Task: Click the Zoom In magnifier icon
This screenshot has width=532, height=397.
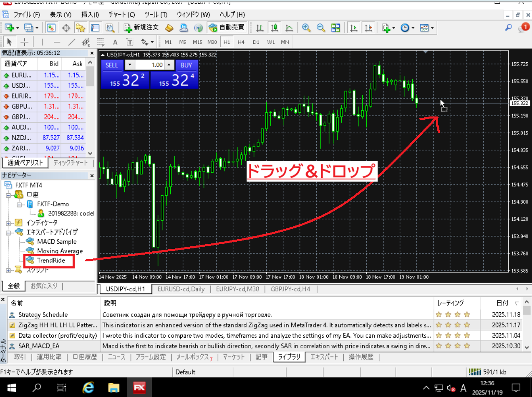Action: pos(306,28)
